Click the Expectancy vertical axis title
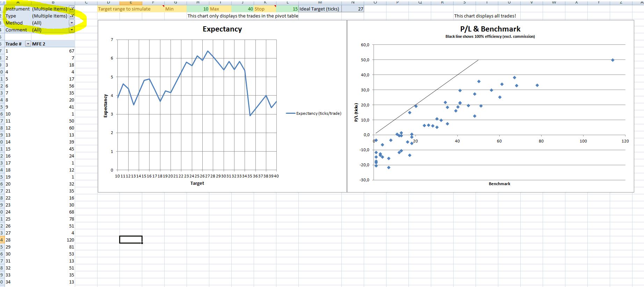 point(105,106)
